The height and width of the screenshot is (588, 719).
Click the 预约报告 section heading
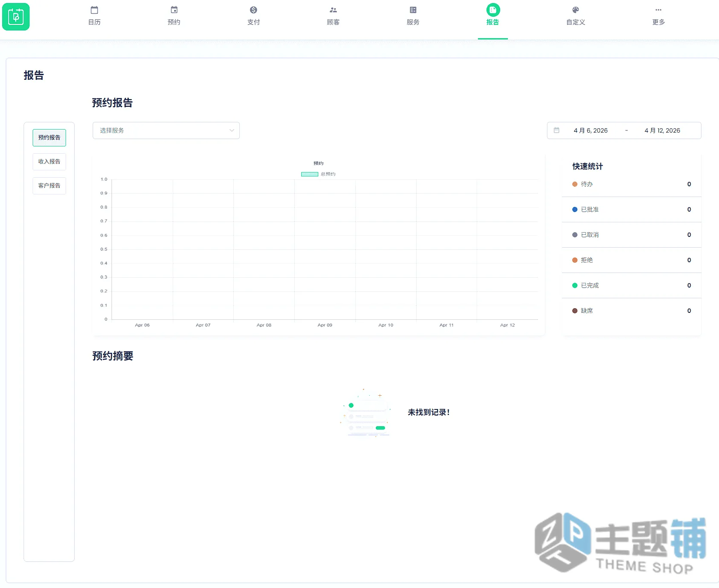pyautogui.click(x=112, y=103)
